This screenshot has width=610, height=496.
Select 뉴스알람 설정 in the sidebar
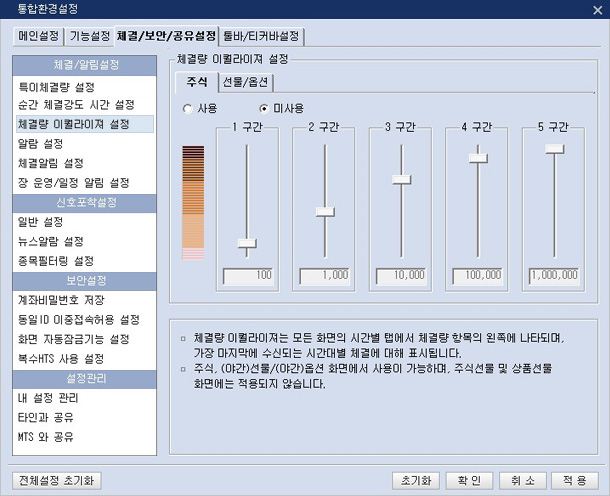coord(51,241)
